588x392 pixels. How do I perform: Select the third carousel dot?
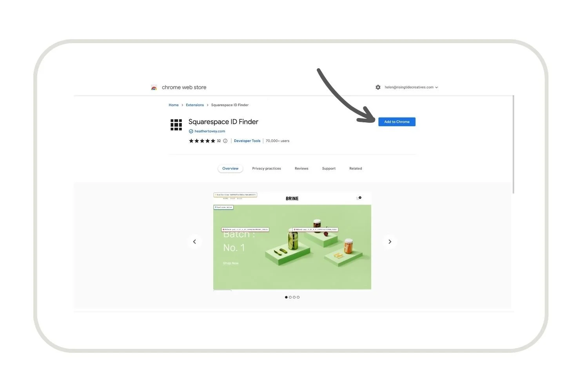294,297
